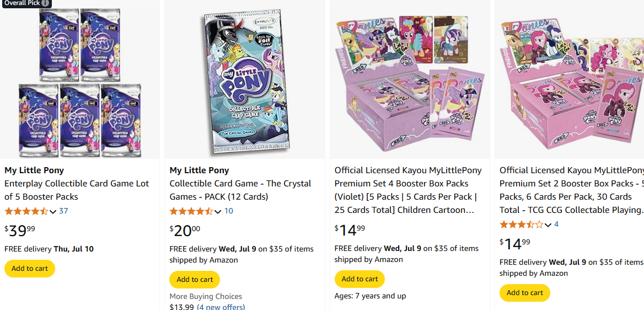Open the 10 reviews link

(x=228, y=211)
